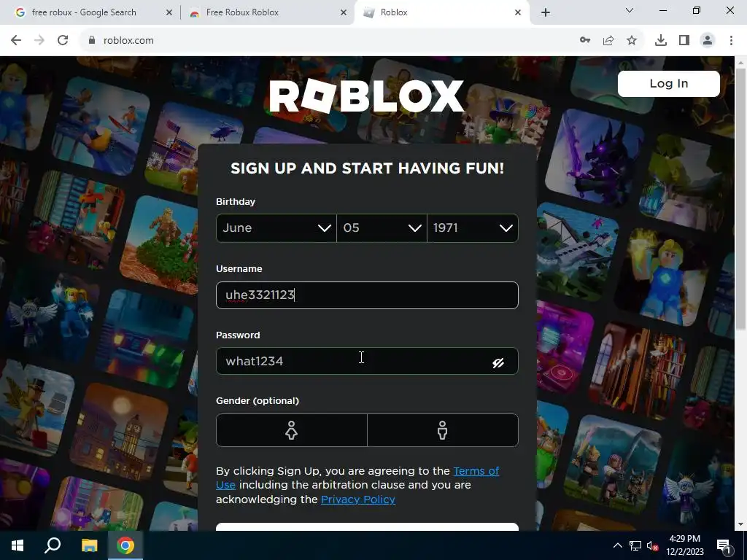Open File Explorer from the taskbar

point(89,545)
